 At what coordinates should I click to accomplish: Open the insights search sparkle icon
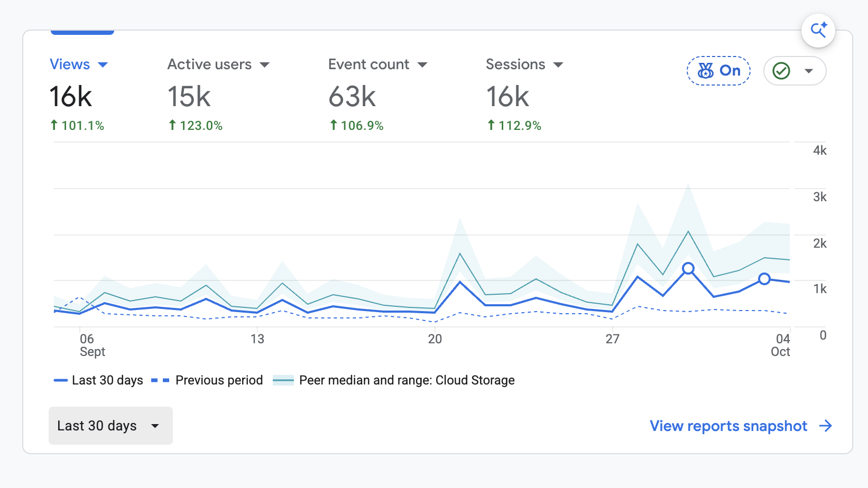point(818,30)
